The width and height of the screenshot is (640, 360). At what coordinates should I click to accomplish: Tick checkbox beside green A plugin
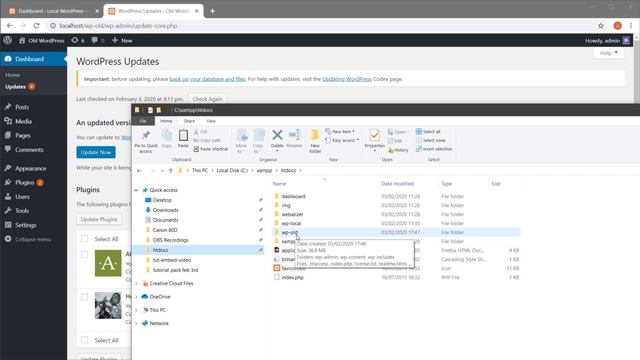(84, 255)
